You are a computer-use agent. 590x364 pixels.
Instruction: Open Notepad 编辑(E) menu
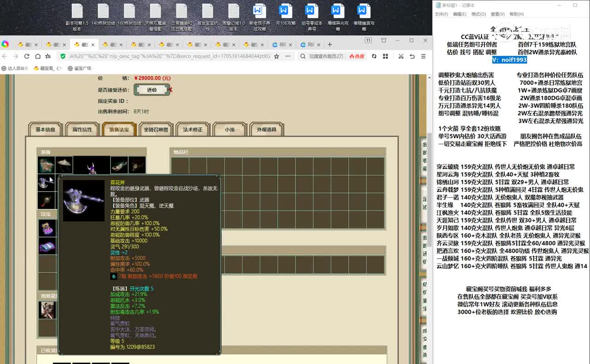pyautogui.click(x=460, y=14)
